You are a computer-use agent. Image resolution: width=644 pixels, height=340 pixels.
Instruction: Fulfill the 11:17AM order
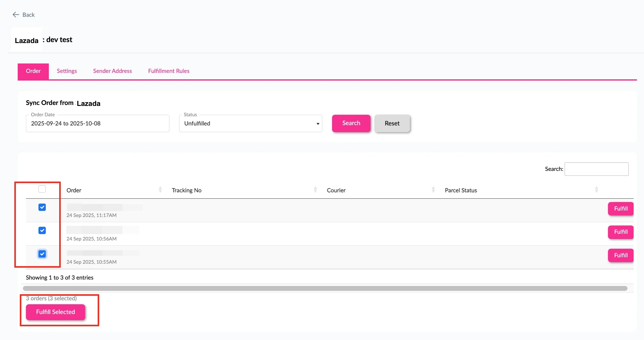(620, 209)
